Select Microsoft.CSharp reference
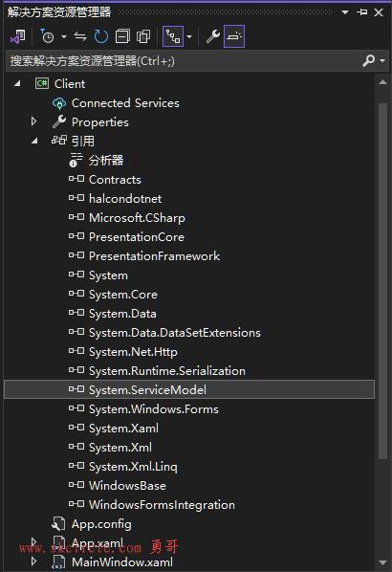This screenshot has height=572, width=392. pyautogui.click(x=137, y=218)
